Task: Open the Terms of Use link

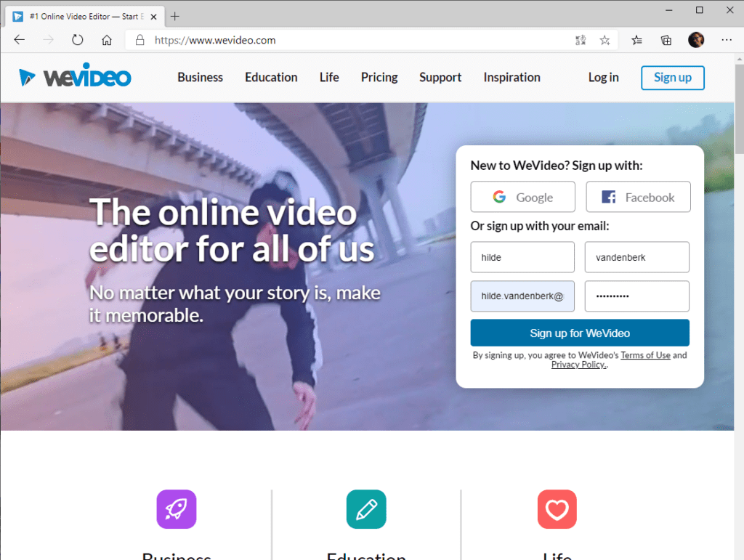Action: tap(645, 355)
